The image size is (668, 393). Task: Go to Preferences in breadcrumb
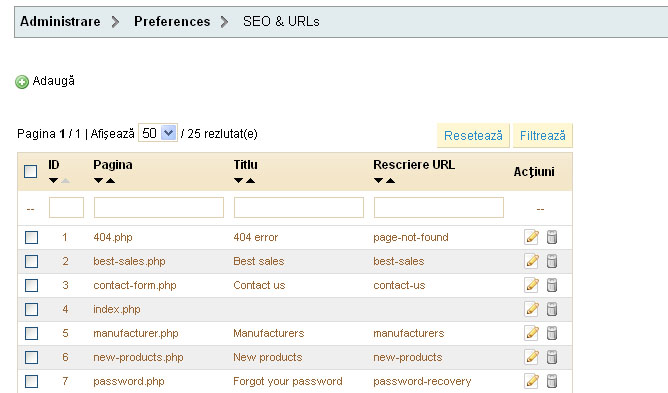pos(172,21)
